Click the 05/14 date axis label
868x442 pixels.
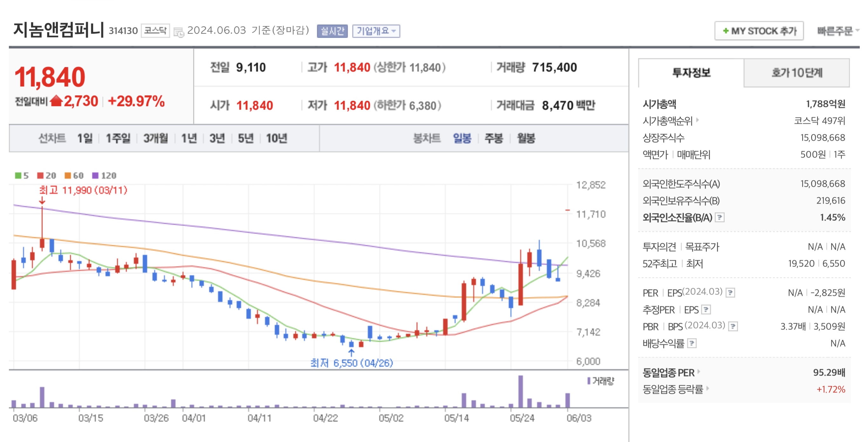(x=456, y=418)
